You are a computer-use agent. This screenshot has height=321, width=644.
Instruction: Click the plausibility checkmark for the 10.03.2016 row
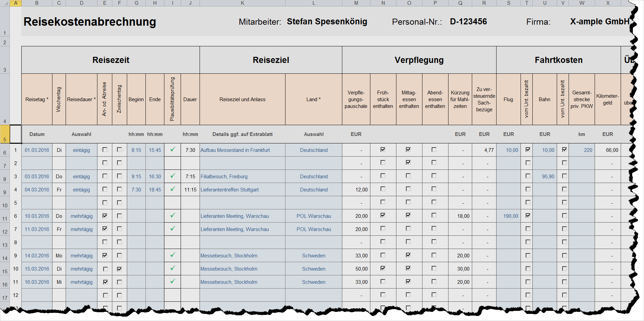(172, 215)
